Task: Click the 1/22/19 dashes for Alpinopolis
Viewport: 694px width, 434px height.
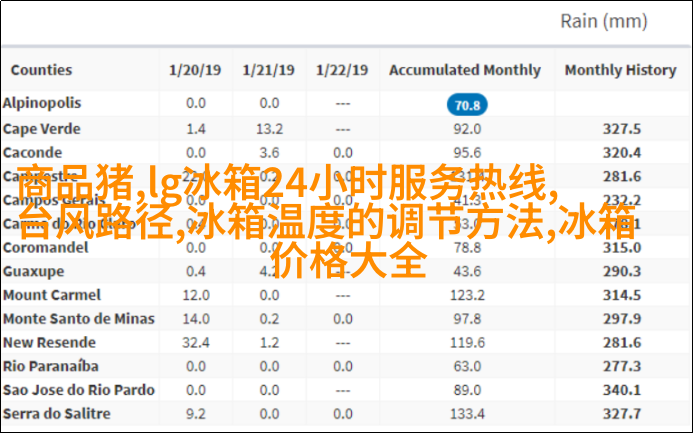Action: (x=343, y=104)
